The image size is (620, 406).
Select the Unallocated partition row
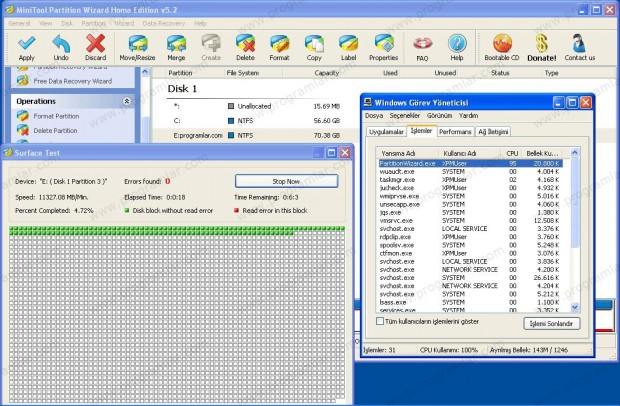tap(256, 106)
